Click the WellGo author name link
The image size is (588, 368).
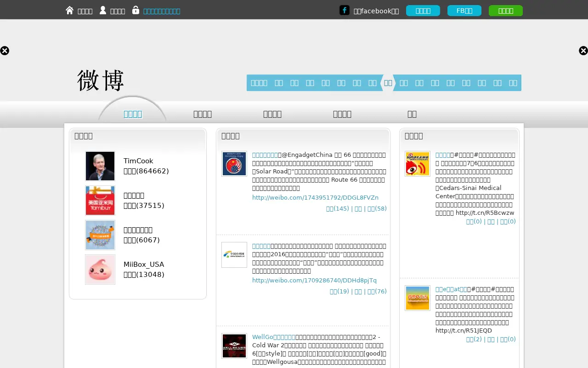274,337
